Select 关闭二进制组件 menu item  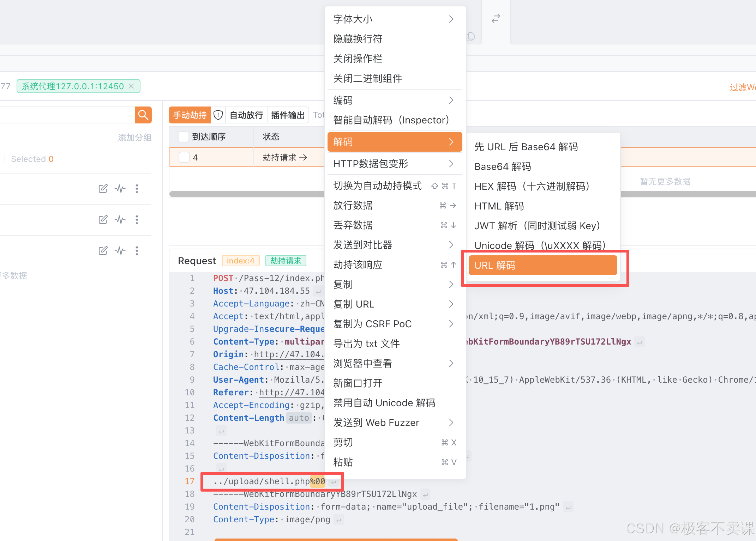[395, 78]
